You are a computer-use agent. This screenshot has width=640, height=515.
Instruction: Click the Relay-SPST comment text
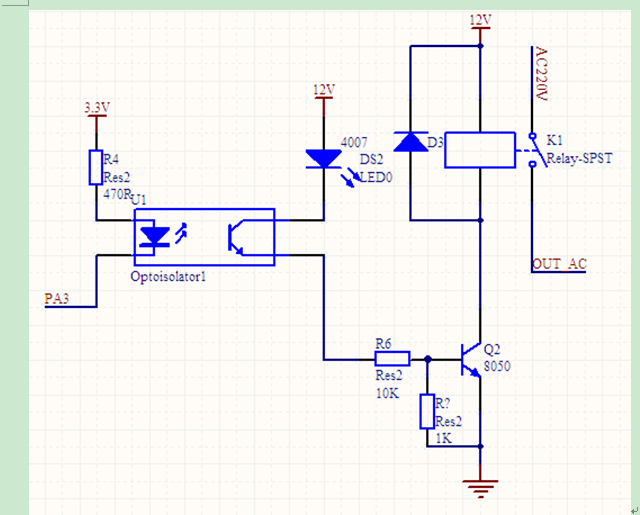click(x=580, y=158)
